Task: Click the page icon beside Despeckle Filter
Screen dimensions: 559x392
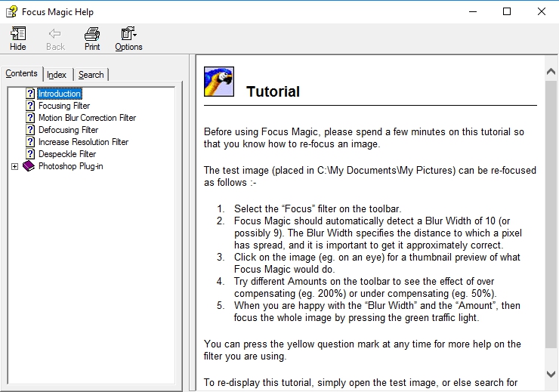Action: click(x=30, y=154)
